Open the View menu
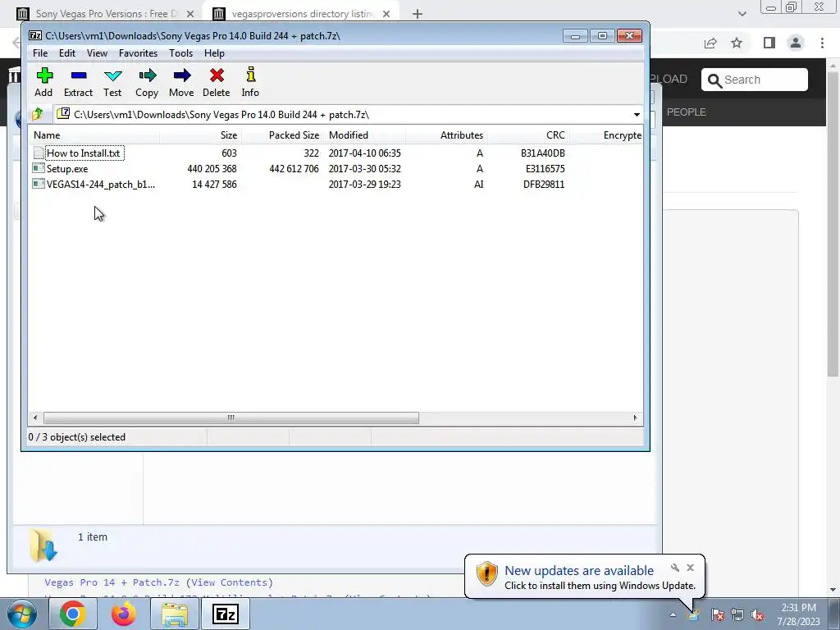This screenshot has height=630, width=840. click(x=97, y=53)
